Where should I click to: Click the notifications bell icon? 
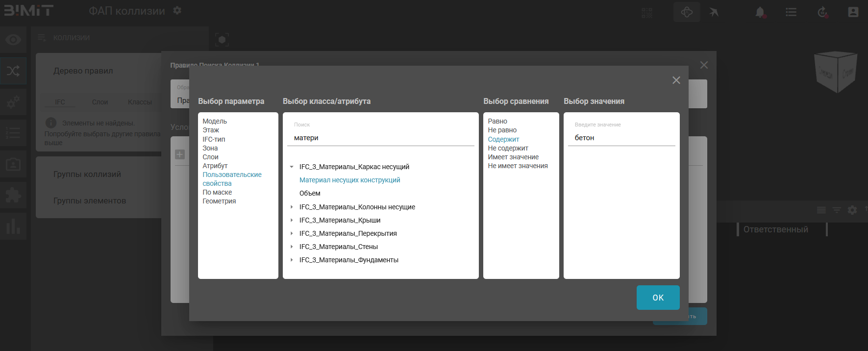point(760,12)
